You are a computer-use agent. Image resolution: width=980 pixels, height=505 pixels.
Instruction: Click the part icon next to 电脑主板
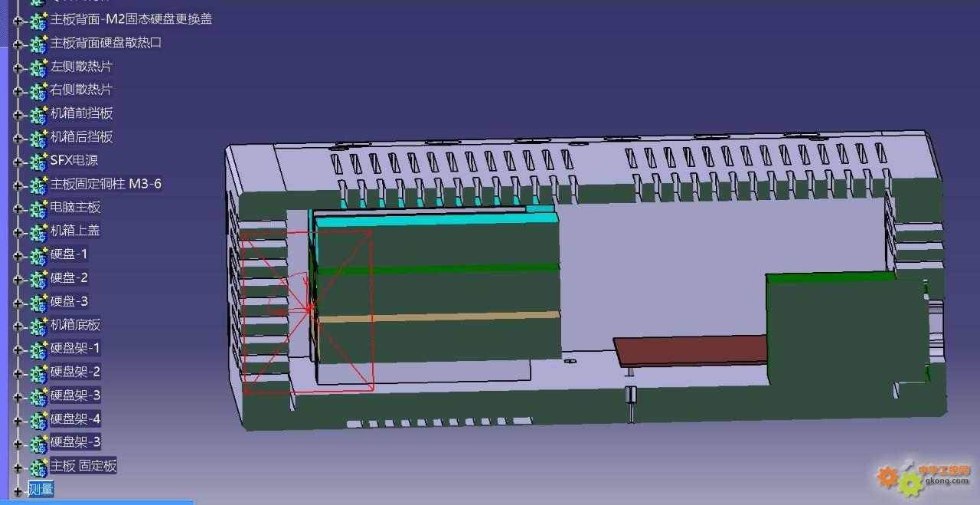click(38, 209)
